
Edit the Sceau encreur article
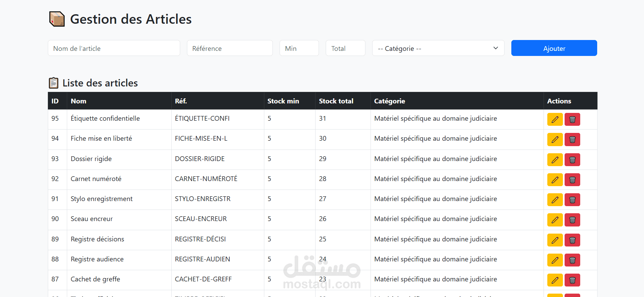(x=555, y=220)
